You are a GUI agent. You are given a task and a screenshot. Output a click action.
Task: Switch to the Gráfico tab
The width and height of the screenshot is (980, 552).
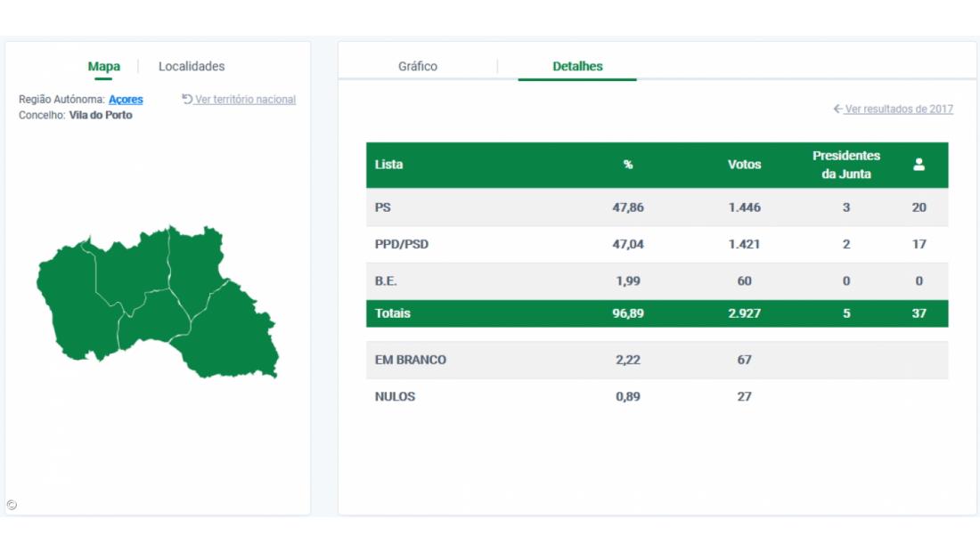click(x=417, y=67)
